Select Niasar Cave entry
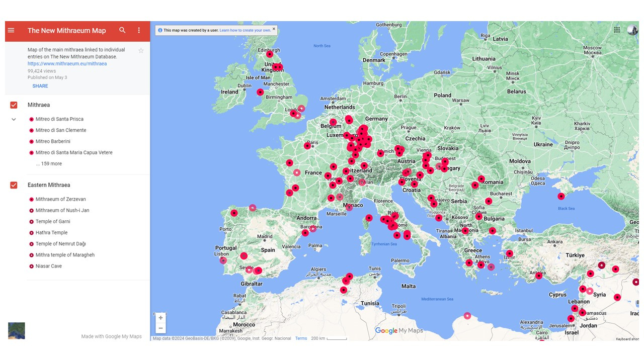Image resolution: width=644 pixels, height=362 pixels. point(48,266)
